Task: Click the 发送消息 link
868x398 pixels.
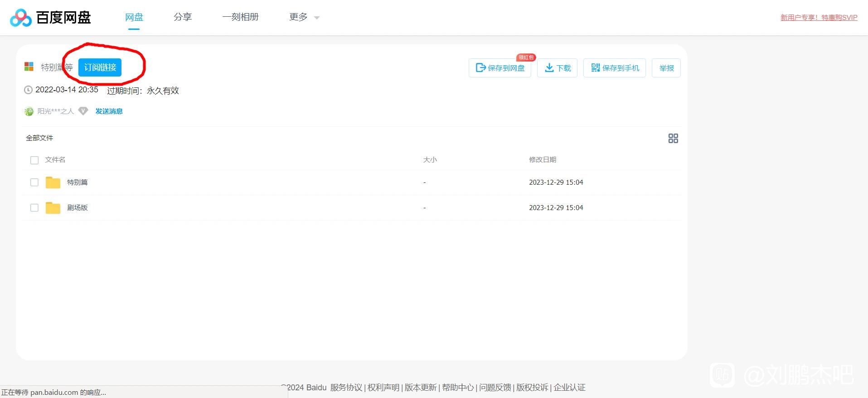Action: click(x=109, y=111)
